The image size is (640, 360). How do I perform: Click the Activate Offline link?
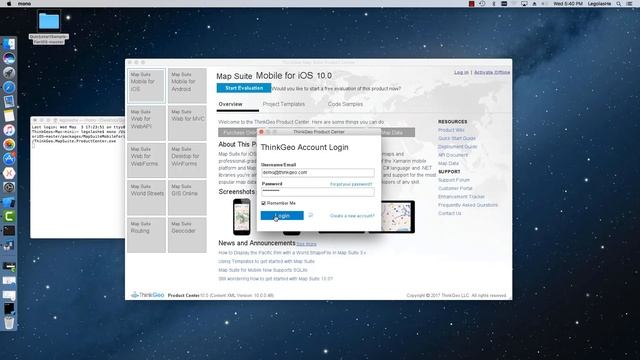coord(492,72)
